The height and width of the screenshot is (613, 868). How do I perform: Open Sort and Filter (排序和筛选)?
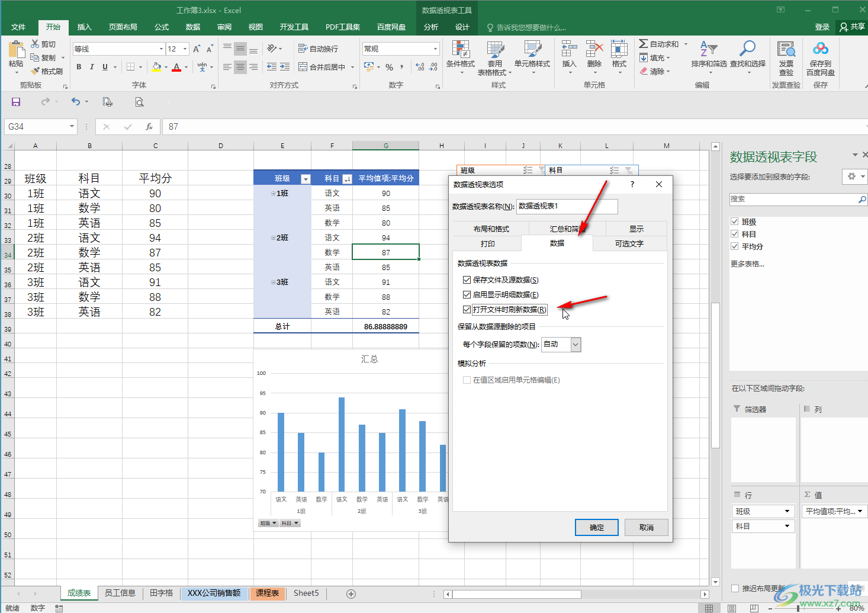[x=709, y=57]
